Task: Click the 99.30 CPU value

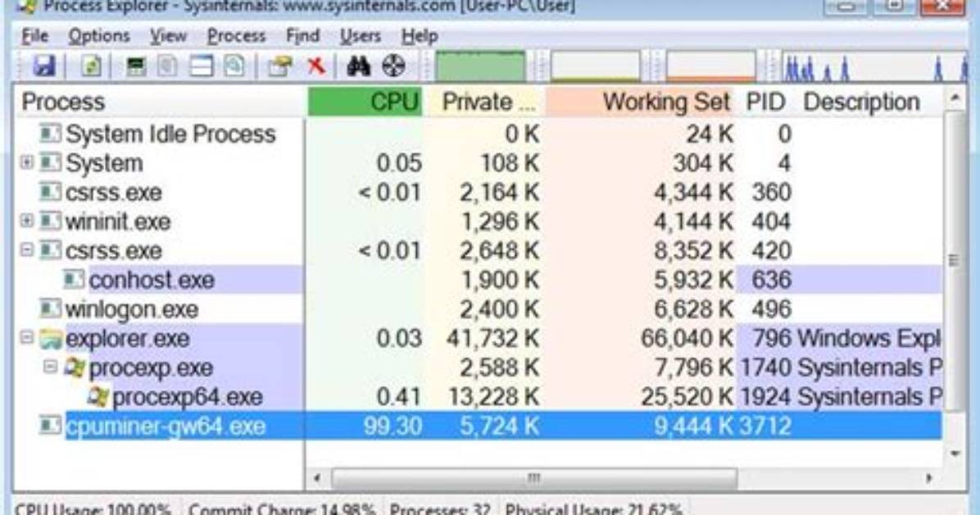Action: tap(392, 426)
